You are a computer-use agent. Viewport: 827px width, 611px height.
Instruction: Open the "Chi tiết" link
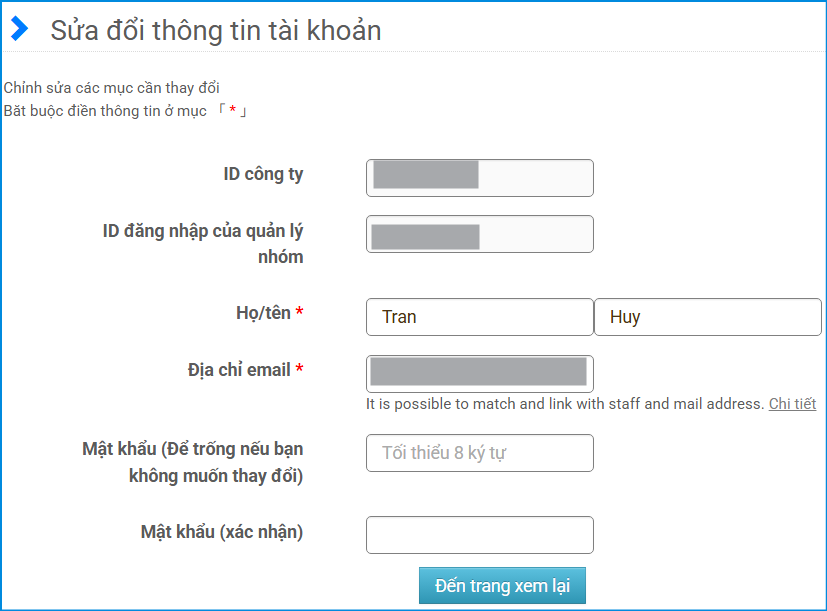click(x=792, y=404)
